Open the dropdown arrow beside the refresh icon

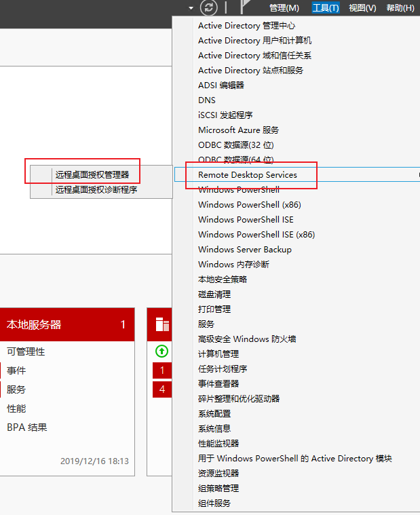(192, 7)
